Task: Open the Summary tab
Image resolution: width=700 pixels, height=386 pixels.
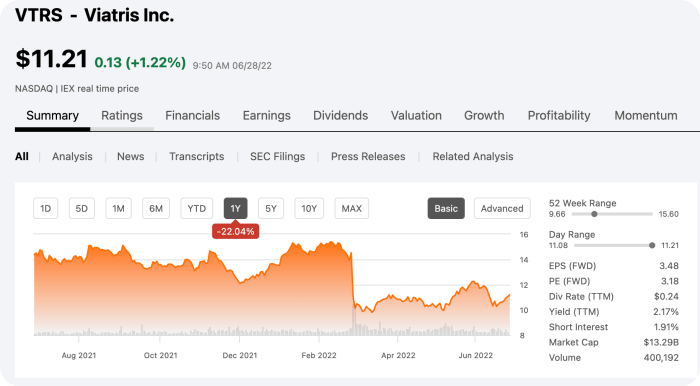Action: pyautogui.click(x=52, y=116)
